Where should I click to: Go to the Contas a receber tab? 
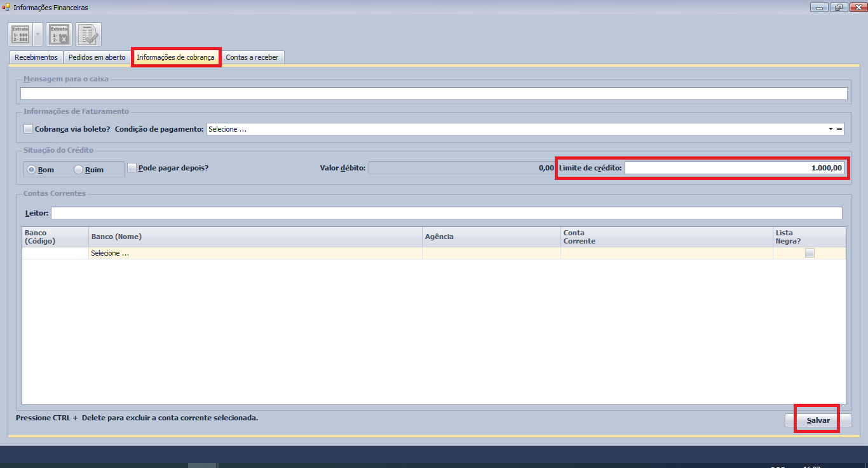[x=252, y=57]
